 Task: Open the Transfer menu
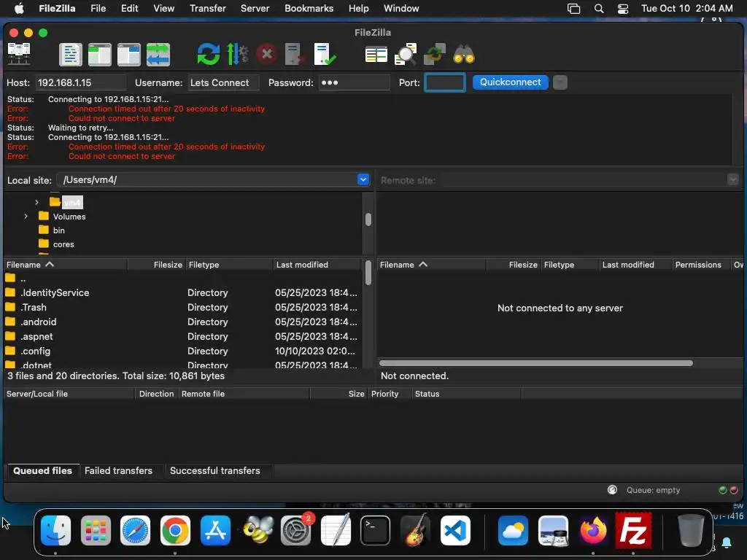(208, 9)
